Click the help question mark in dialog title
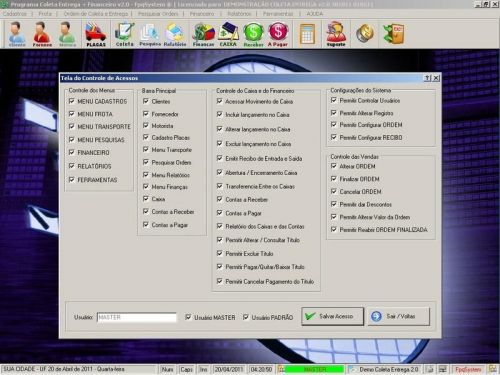This screenshot has height=375, width=500. pyautogui.click(x=427, y=78)
